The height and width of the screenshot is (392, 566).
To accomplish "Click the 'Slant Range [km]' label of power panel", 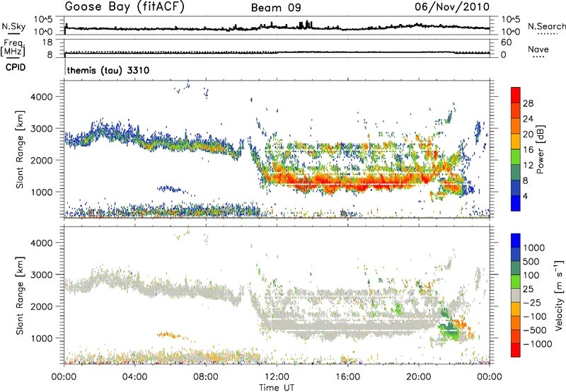I will pos(20,149).
